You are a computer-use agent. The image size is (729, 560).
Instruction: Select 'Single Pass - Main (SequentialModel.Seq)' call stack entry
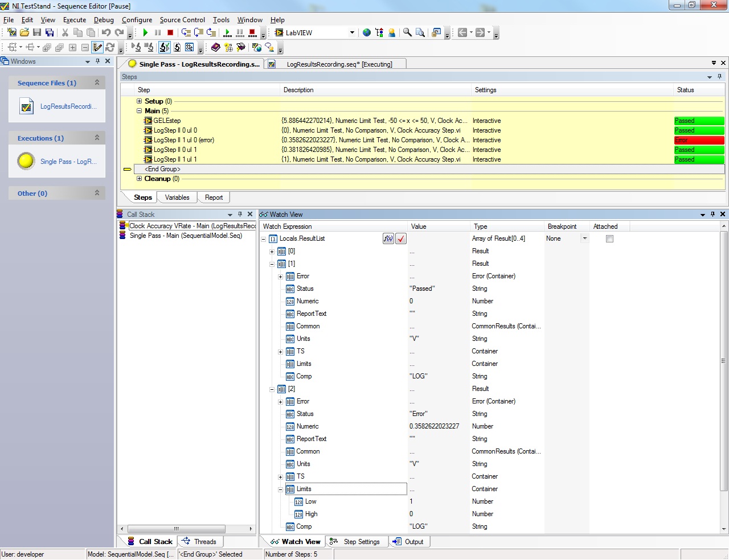pos(186,236)
